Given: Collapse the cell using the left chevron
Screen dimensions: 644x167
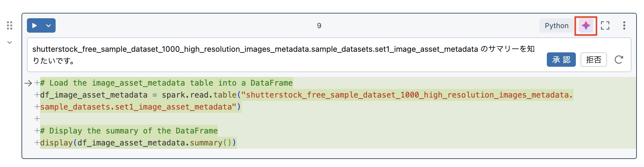Looking at the screenshot, I should point(10,42).
